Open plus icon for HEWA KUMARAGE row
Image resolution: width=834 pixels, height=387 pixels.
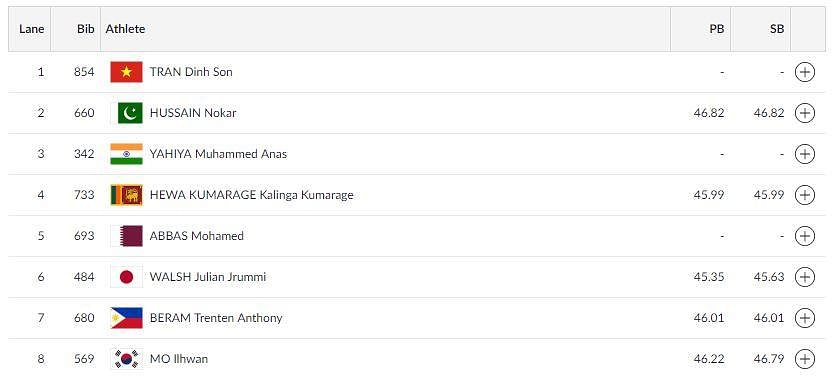(804, 195)
